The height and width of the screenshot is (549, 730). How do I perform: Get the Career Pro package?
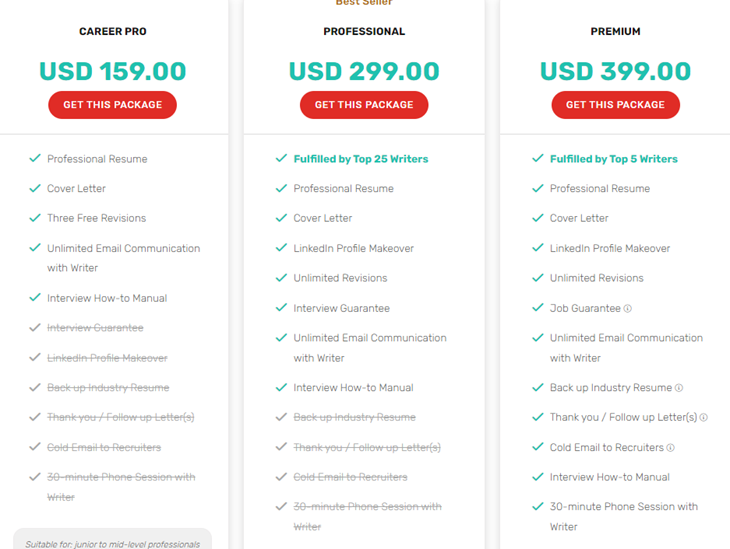(x=113, y=105)
